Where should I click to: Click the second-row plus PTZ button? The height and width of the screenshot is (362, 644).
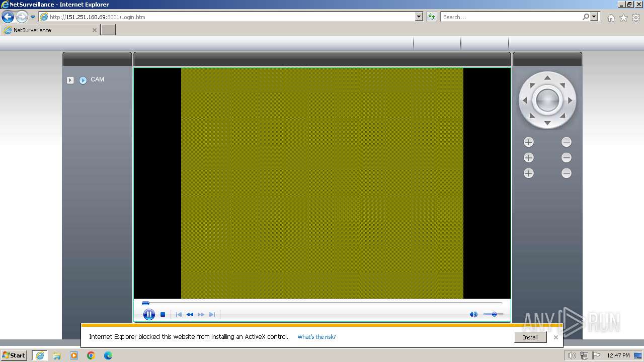(x=528, y=158)
